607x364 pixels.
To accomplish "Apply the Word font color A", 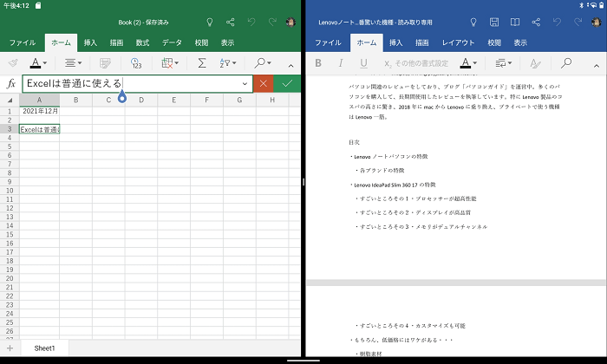I will (x=466, y=62).
